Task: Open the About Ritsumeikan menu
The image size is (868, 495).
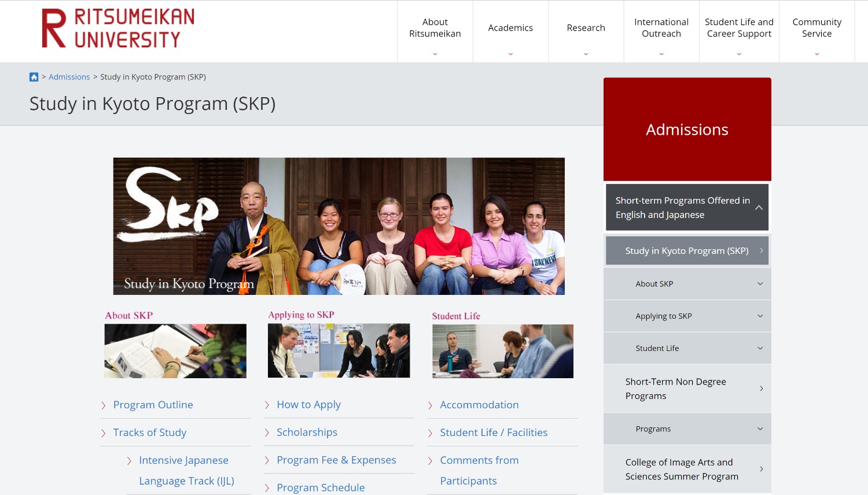Action: (x=435, y=31)
